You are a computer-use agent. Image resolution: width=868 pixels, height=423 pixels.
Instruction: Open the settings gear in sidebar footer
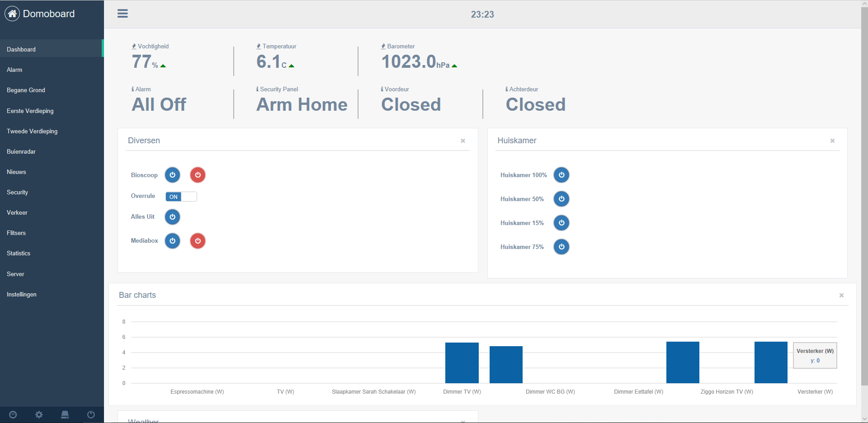(x=39, y=414)
